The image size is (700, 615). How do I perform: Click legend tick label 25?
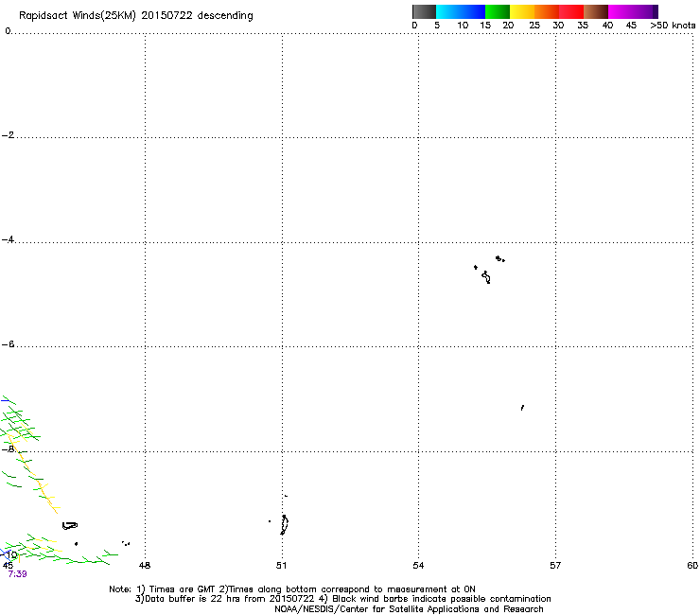pyautogui.click(x=534, y=26)
